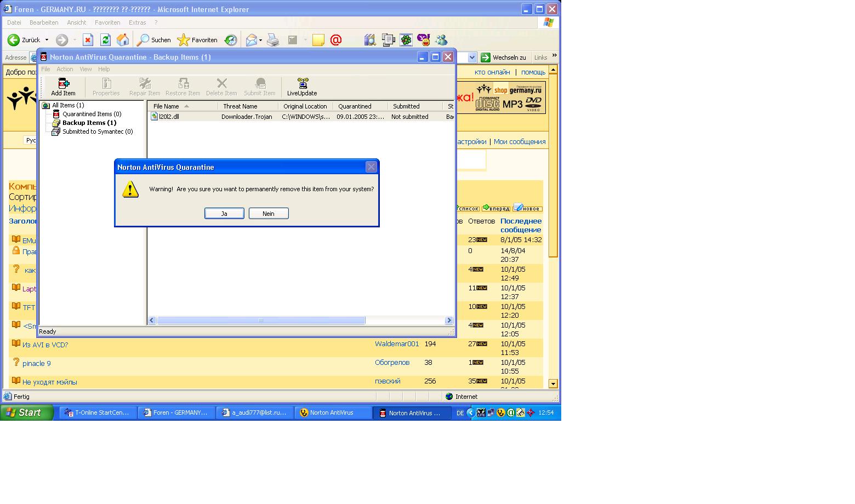Open the Action menu in Norton Quarantine

tap(65, 69)
